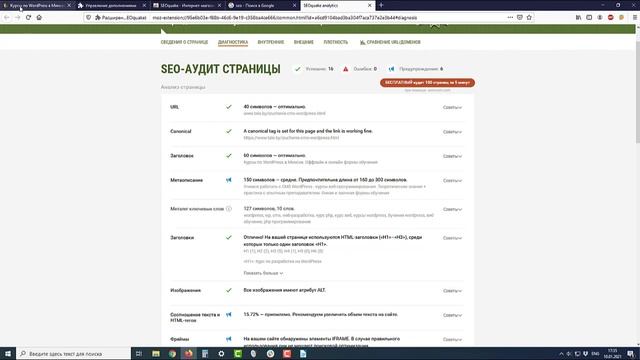The image size is (640, 360).
Task: Close the SEOquake analytics browser tab
Action: pyautogui.click(x=369, y=5)
